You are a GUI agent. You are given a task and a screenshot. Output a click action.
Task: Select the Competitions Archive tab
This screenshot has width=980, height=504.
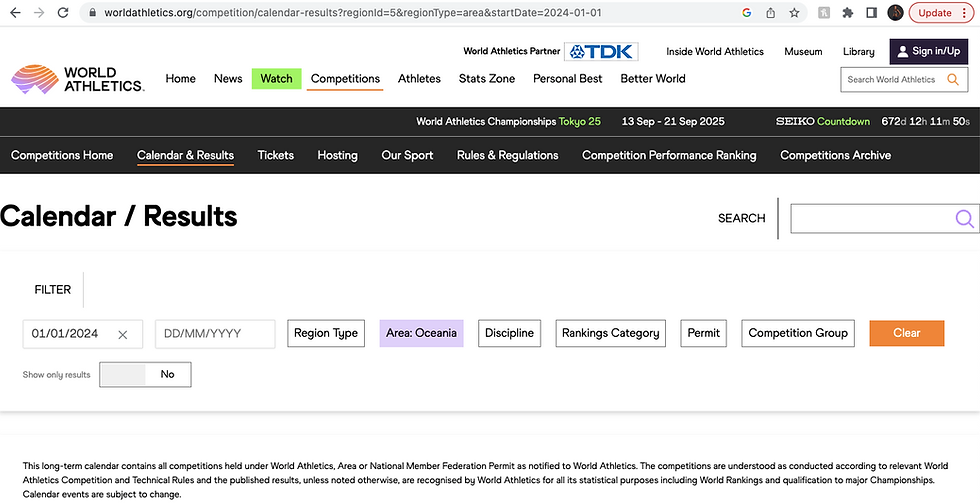(x=836, y=155)
